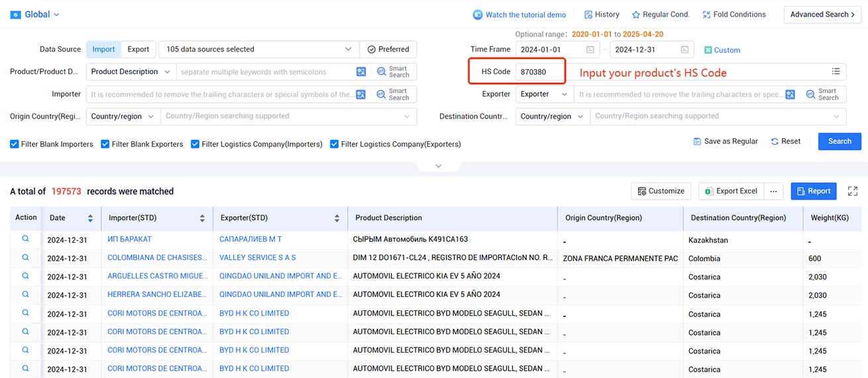Expand the Origin Country search selector
Image resolution: width=868 pixels, height=378 pixels.
click(288, 117)
